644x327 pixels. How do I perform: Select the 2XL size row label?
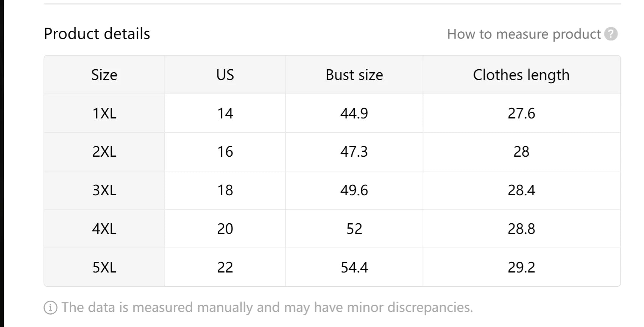click(x=104, y=152)
